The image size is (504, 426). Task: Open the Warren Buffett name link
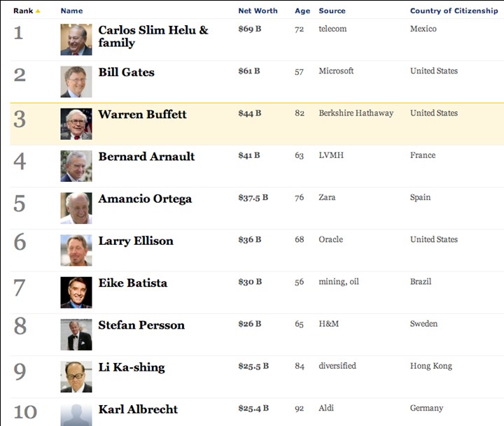click(x=142, y=115)
